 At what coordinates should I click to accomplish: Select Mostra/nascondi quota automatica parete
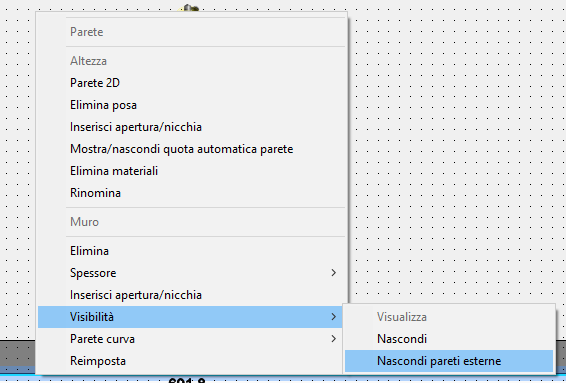[191, 149]
